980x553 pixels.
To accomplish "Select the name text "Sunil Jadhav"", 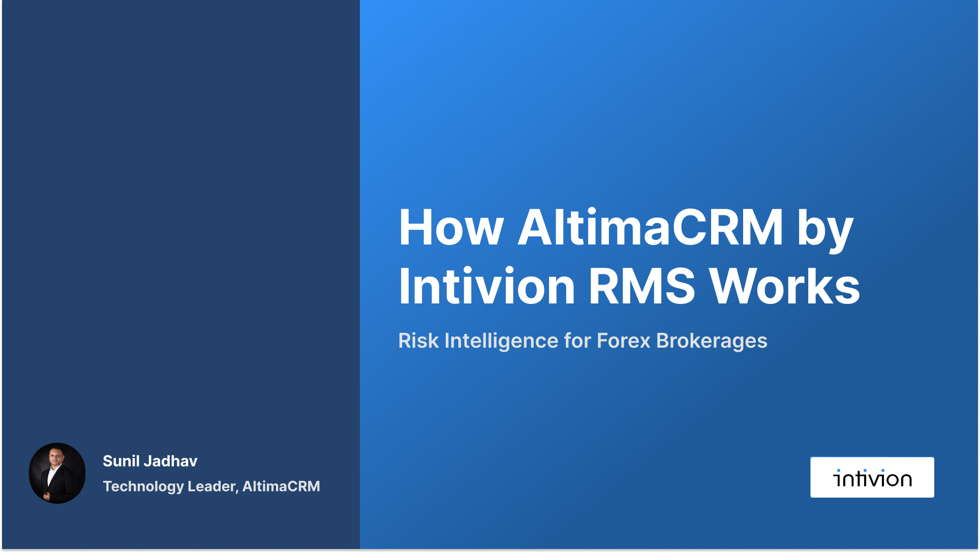I will pos(150,461).
